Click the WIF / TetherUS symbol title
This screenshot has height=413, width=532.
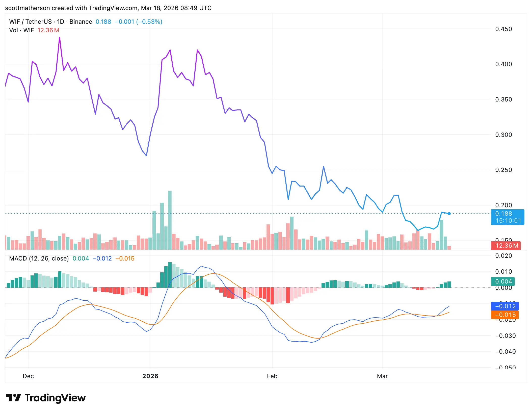pyautogui.click(x=30, y=22)
